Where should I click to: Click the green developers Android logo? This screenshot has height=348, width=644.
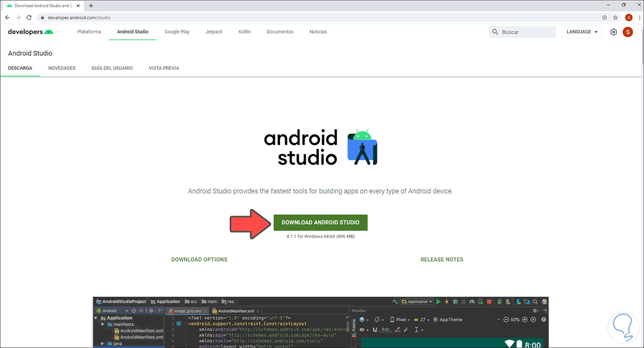click(x=48, y=32)
